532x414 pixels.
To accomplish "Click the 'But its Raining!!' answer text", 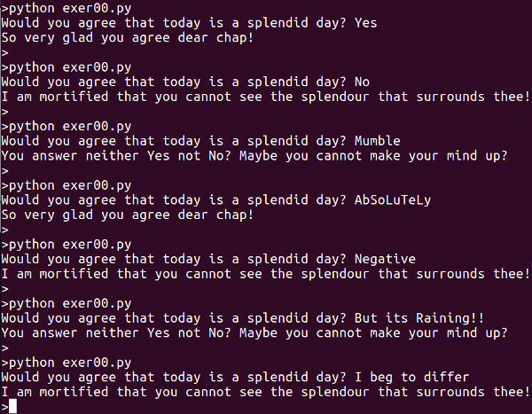I will [419, 318].
